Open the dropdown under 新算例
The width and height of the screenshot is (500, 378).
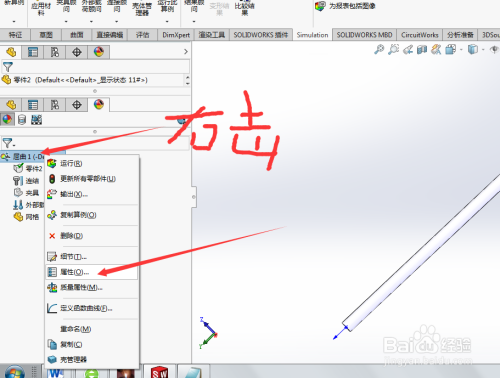pyautogui.click(x=14, y=22)
